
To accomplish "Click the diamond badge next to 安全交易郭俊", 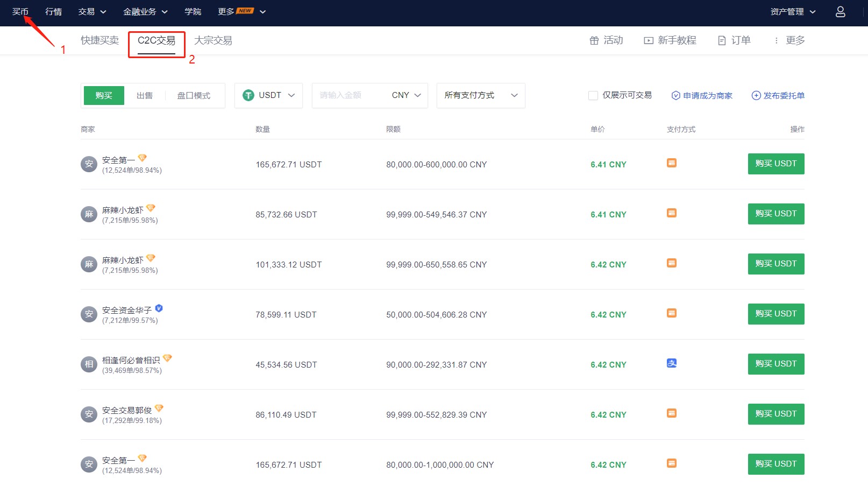I will coord(159,408).
